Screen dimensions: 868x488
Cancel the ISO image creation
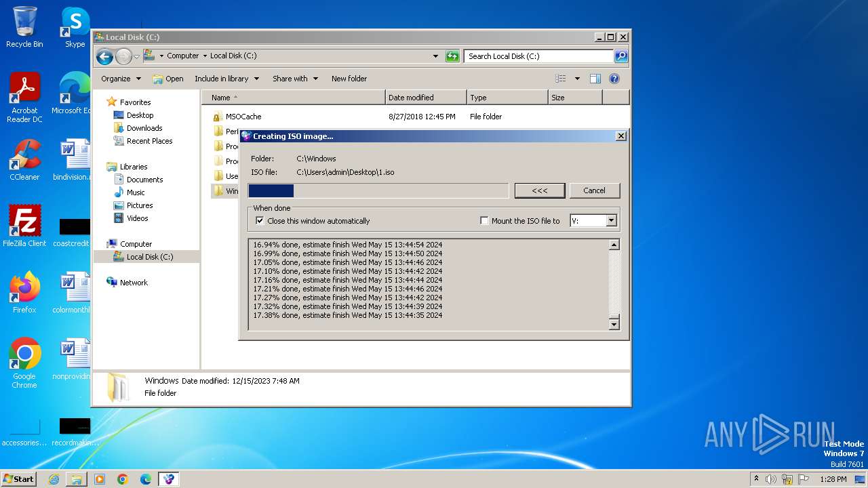click(x=595, y=190)
